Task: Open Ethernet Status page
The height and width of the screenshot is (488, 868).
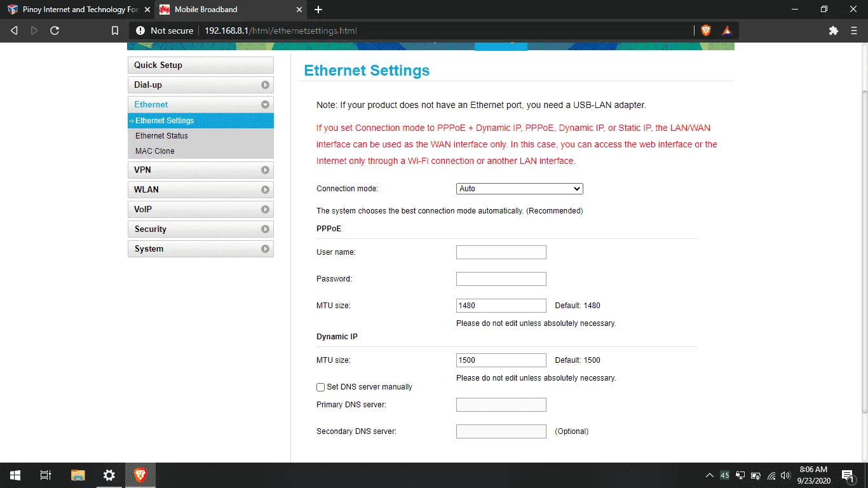Action: (201, 136)
